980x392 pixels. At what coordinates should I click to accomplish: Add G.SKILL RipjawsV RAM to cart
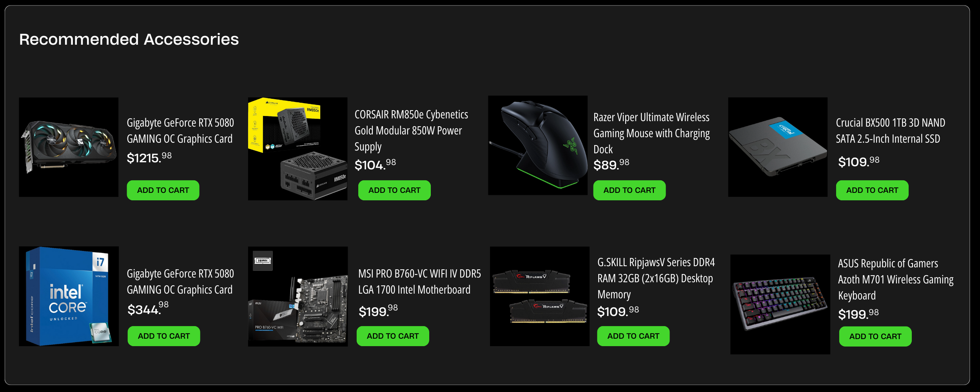click(x=633, y=336)
